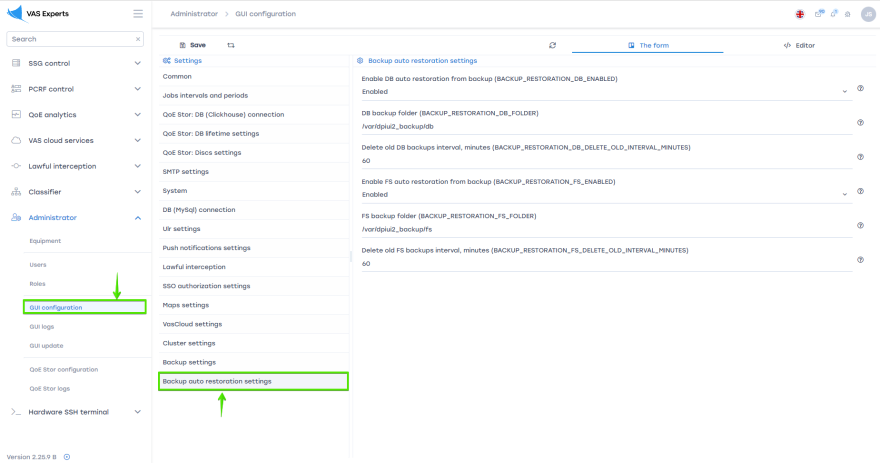Image resolution: width=880 pixels, height=463 pixels.
Task: Click the Save button
Action: click(192, 45)
